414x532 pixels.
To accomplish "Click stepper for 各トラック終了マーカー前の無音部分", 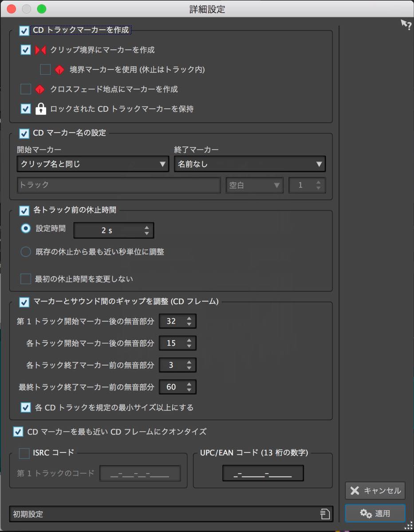I will pyautogui.click(x=177, y=365).
